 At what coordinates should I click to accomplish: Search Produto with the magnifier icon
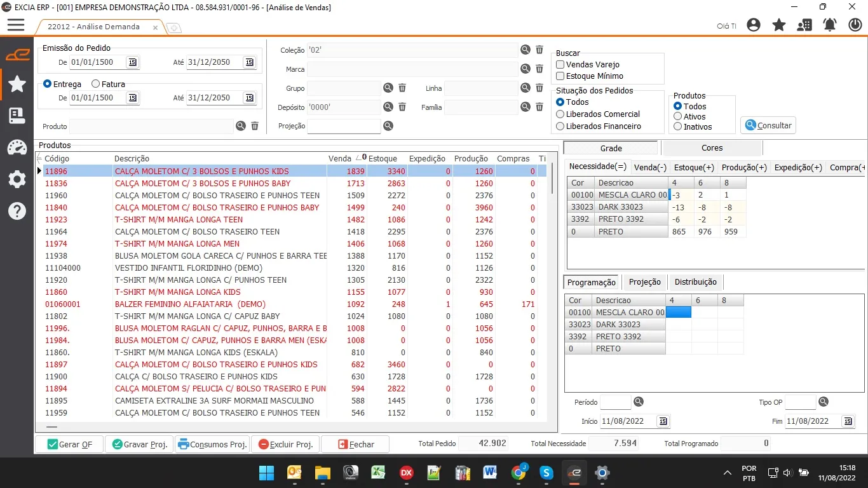click(241, 126)
